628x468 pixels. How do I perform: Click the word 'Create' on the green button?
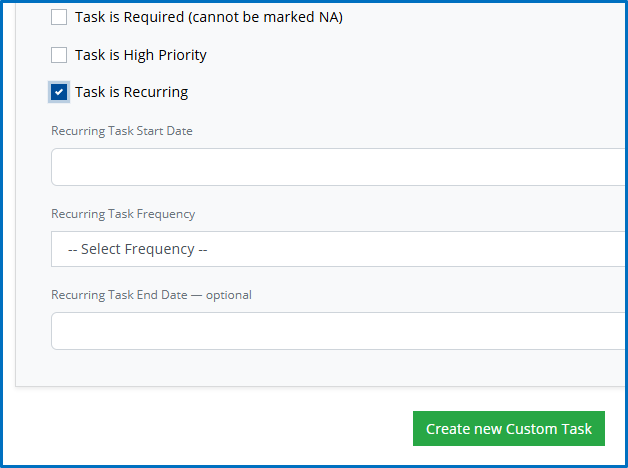(448, 429)
